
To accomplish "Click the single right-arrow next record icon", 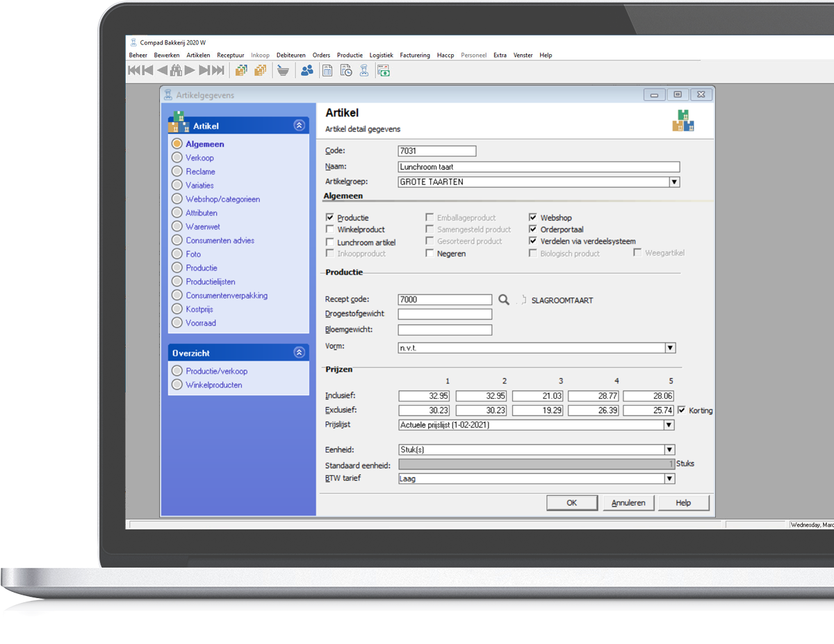I will (190, 70).
